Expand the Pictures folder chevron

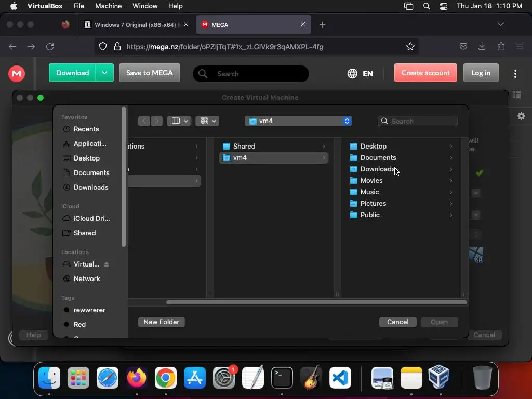(x=451, y=203)
